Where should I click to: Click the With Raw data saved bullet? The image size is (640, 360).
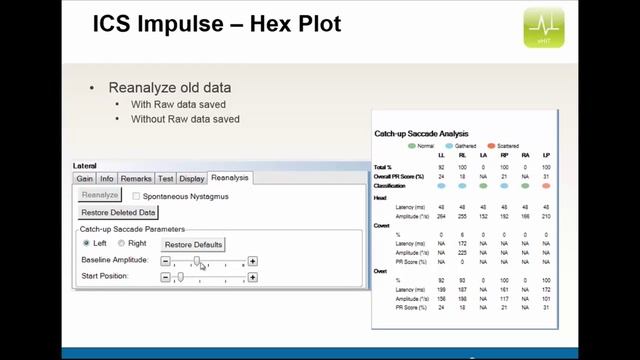[178, 104]
